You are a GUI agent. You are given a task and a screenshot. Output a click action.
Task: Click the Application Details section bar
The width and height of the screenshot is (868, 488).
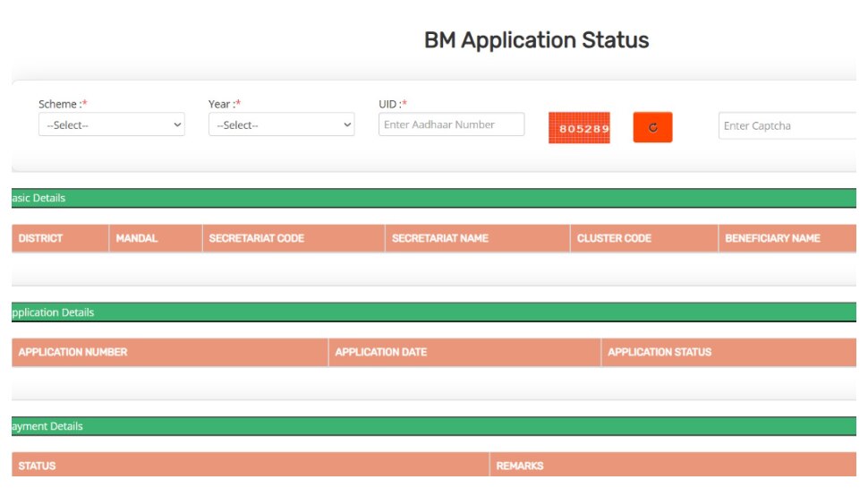(x=434, y=312)
